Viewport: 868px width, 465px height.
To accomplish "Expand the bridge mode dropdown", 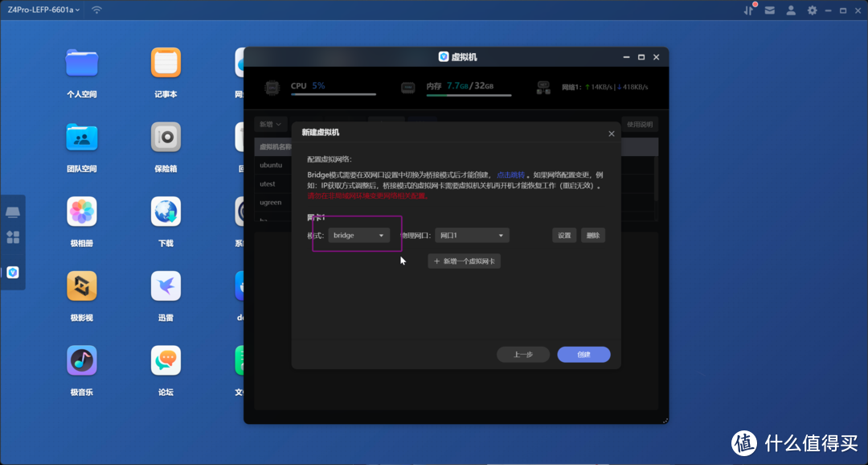I will [359, 236].
